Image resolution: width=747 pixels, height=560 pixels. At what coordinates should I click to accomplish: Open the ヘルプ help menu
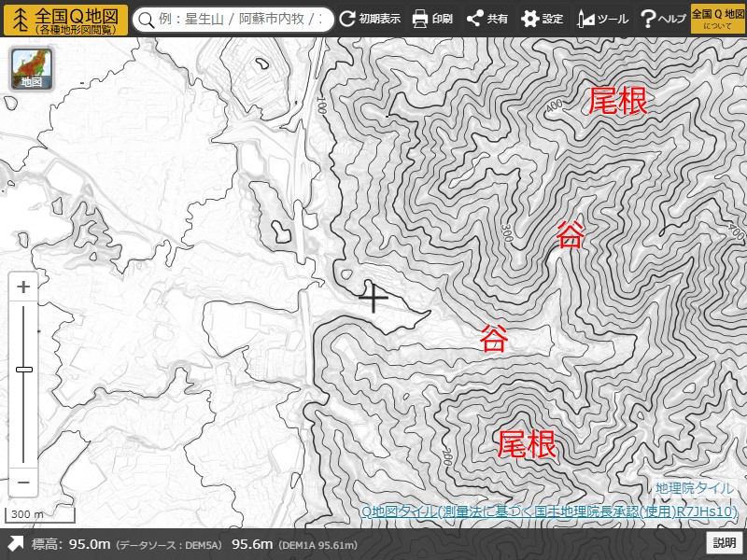point(662,19)
